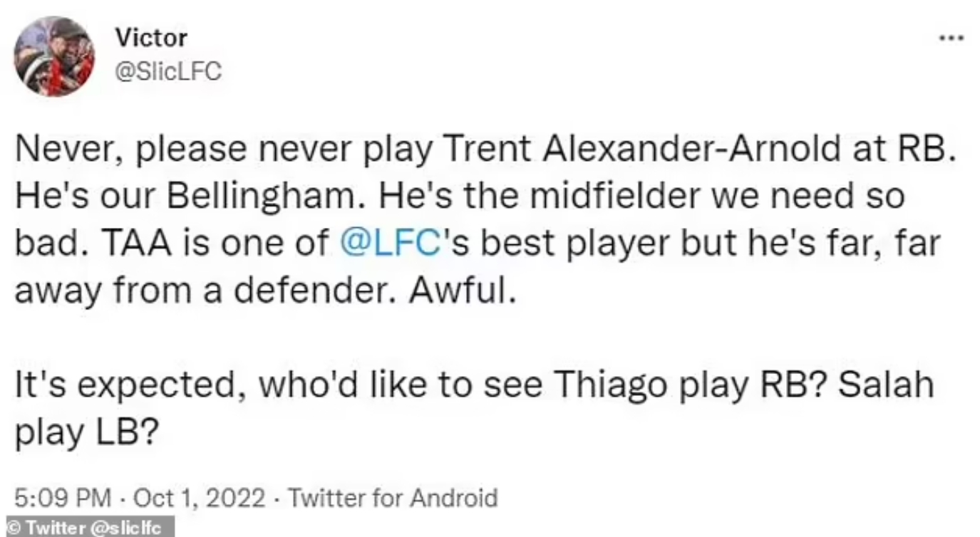
Task: Click the display name Victor
Action: click(150, 38)
